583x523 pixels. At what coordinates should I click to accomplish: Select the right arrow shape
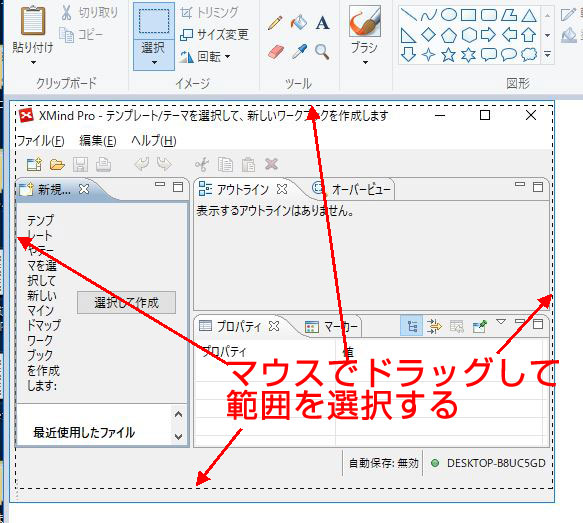pos(488,35)
